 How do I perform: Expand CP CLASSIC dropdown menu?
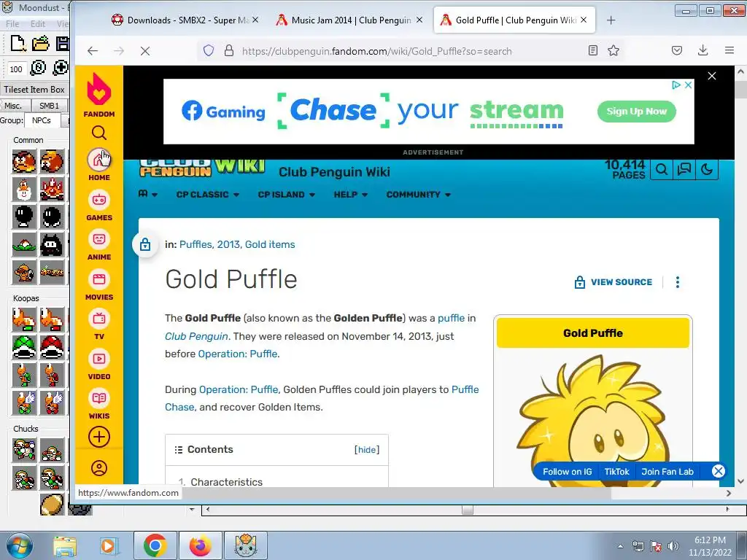pyautogui.click(x=208, y=194)
